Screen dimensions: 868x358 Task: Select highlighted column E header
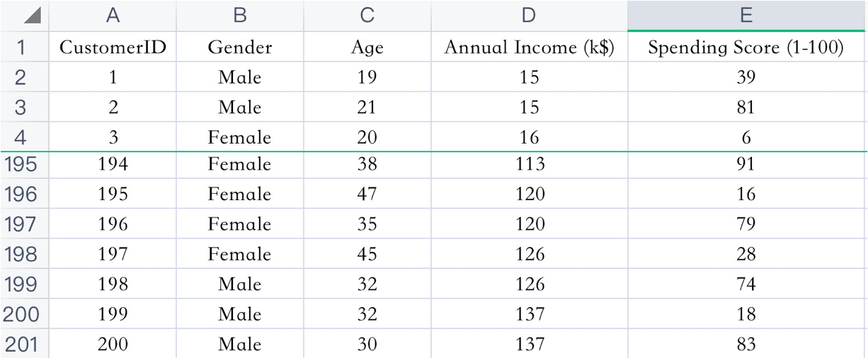(747, 16)
